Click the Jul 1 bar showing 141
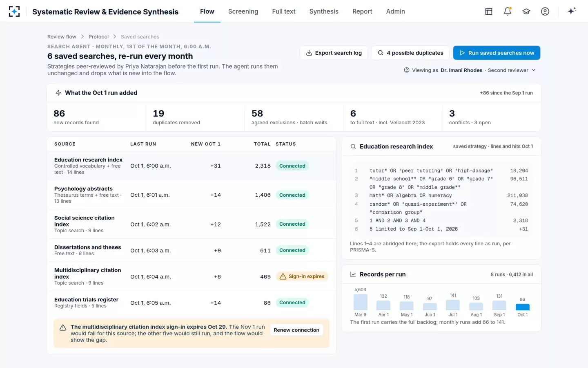This screenshot has width=588, height=368. (453, 305)
